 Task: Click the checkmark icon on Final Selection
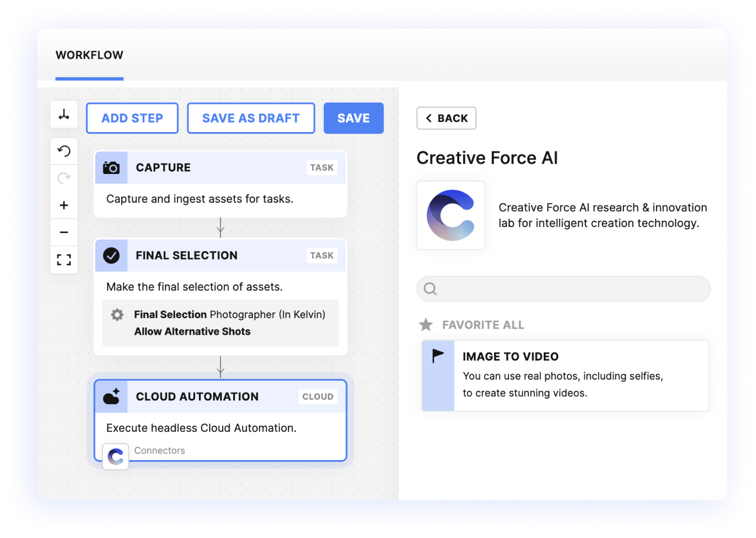[112, 255]
